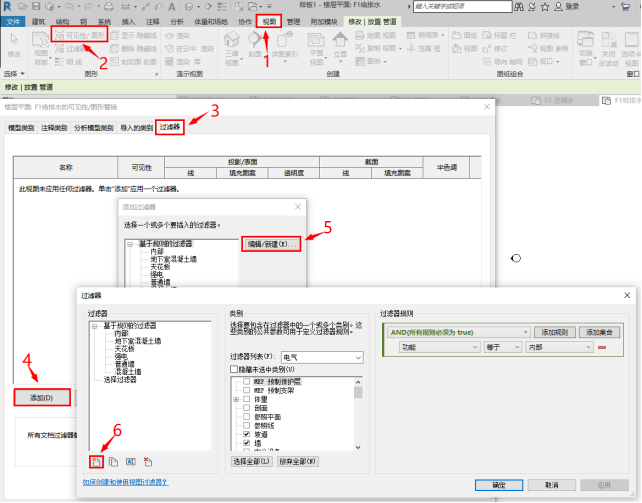This screenshot has height=503, width=642.
Task: Switch to the 建筑 ribbon tab
Action: (x=38, y=22)
